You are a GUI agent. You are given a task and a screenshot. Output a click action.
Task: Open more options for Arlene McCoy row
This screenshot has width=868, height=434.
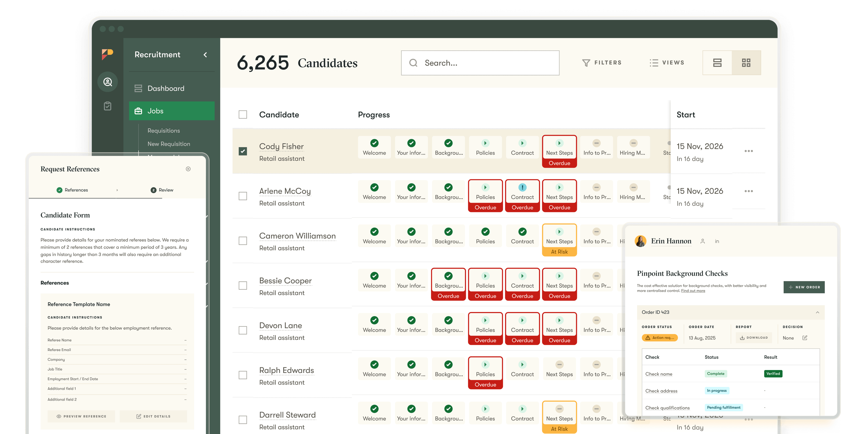click(x=749, y=191)
